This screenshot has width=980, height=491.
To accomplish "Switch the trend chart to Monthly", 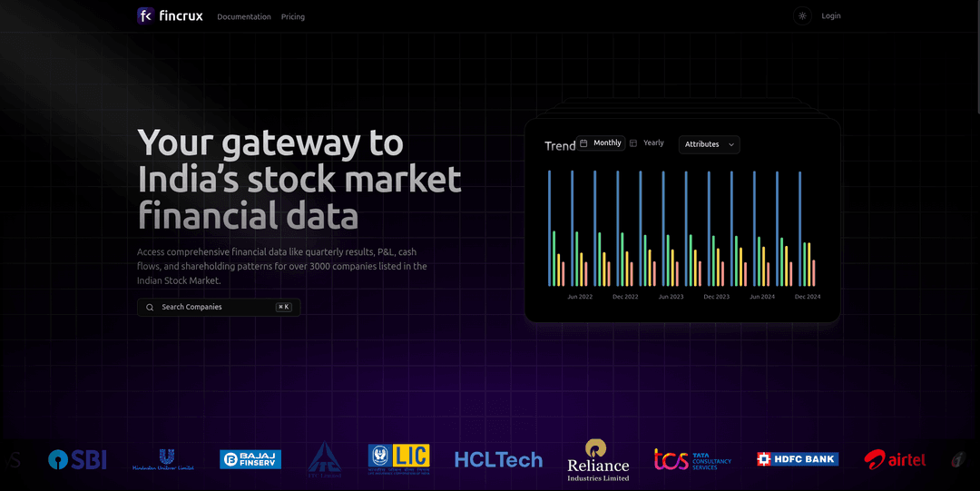I will click(x=602, y=143).
